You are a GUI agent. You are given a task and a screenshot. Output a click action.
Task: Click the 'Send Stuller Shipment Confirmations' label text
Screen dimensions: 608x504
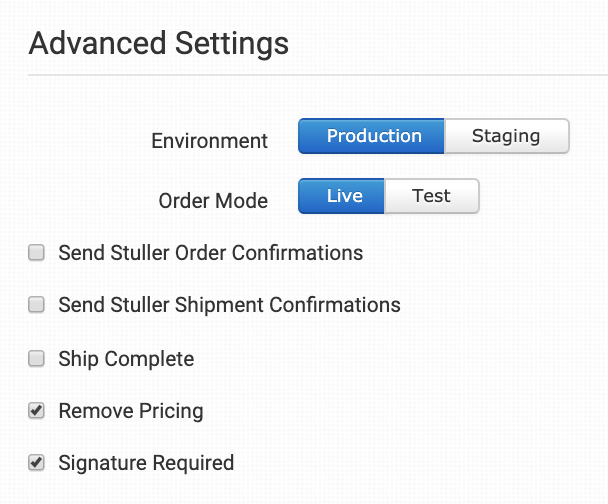(229, 305)
